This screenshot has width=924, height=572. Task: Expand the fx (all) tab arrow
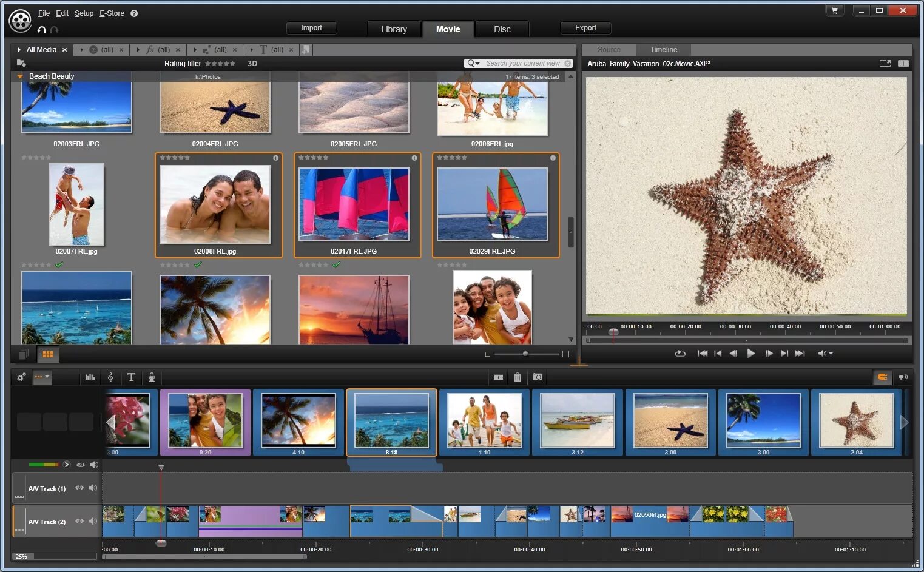(x=138, y=50)
